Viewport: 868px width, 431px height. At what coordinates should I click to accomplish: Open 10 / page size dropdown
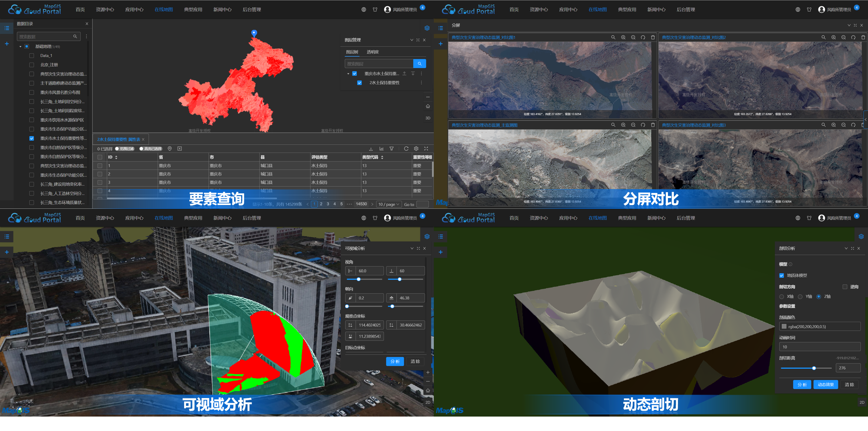pos(389,204)
